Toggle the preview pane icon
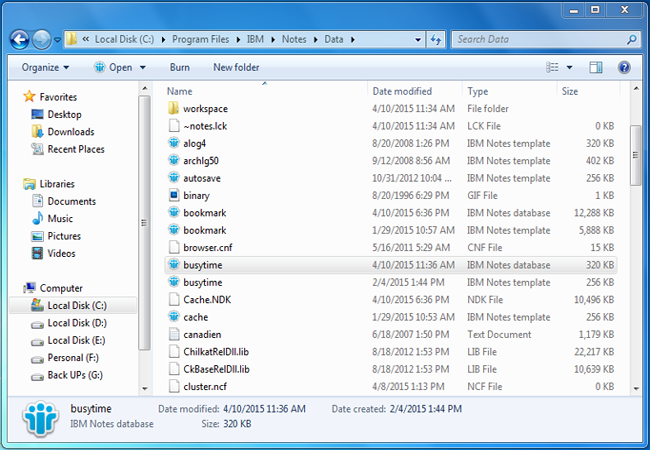Viewport: 650px width, 450px height. pyautogui.click(x=596, y=68)
